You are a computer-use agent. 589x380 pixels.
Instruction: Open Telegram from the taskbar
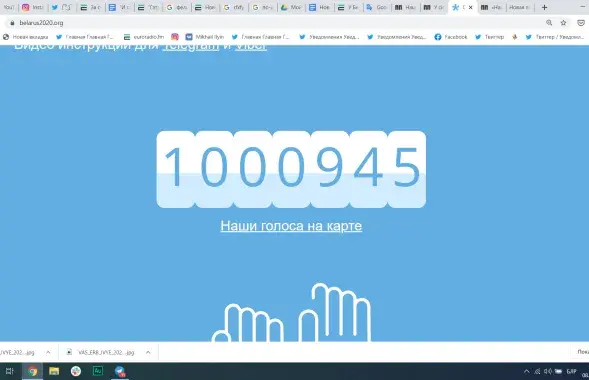pos(120,371)
